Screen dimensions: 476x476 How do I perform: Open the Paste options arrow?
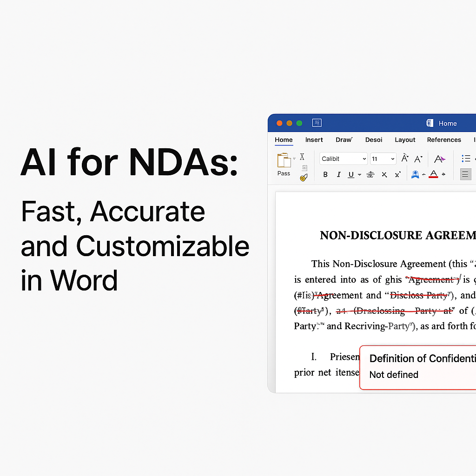pos(294,159)
